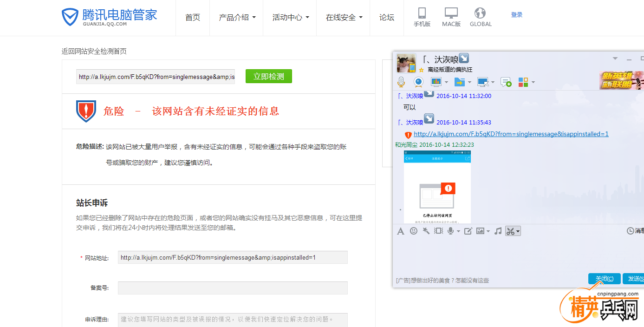Expand the voice message dropdown arrow

[x=458, y=231]
